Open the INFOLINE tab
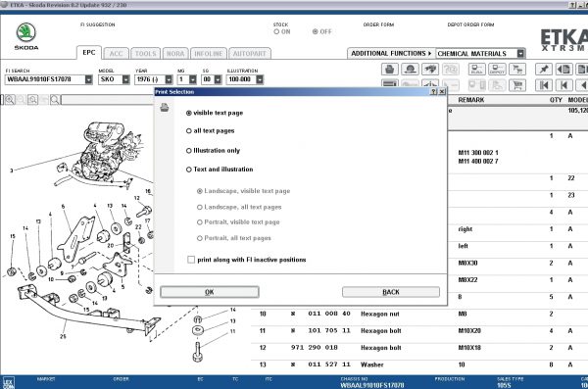This screenshot has width=588, height=389. coord(209,54)
